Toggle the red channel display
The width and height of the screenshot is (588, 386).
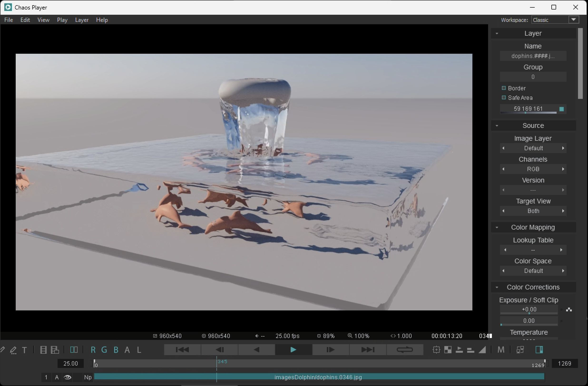[93, 350]
